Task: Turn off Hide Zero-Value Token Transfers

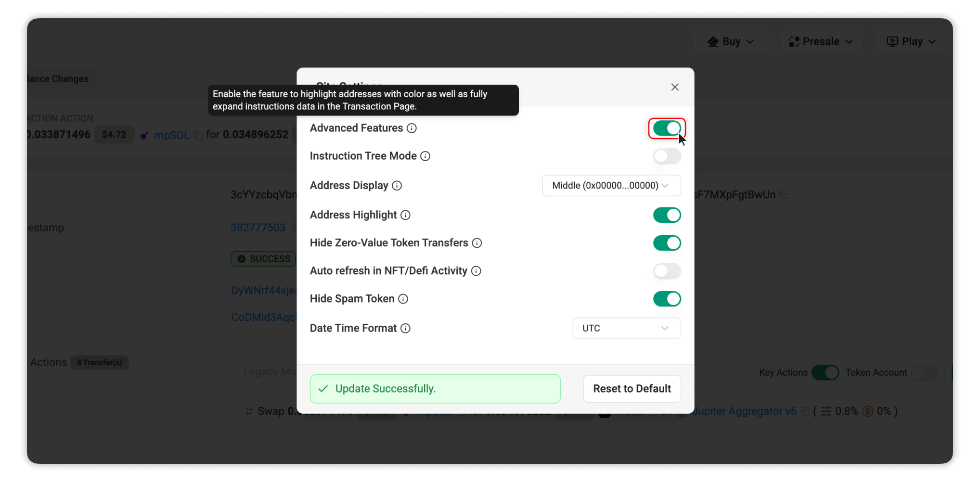Action: pyautogui.click(x=667, y=242)
